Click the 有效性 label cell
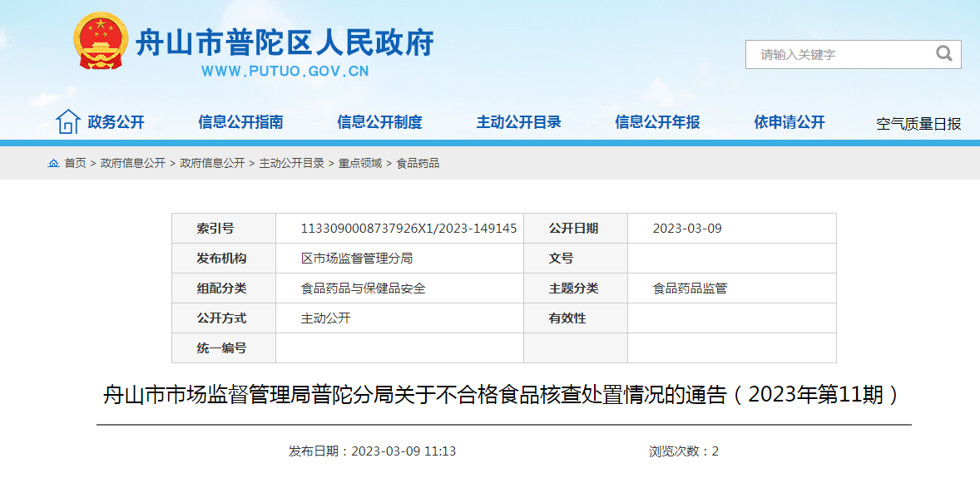The image size is (980, 478). tap(576, 318)
